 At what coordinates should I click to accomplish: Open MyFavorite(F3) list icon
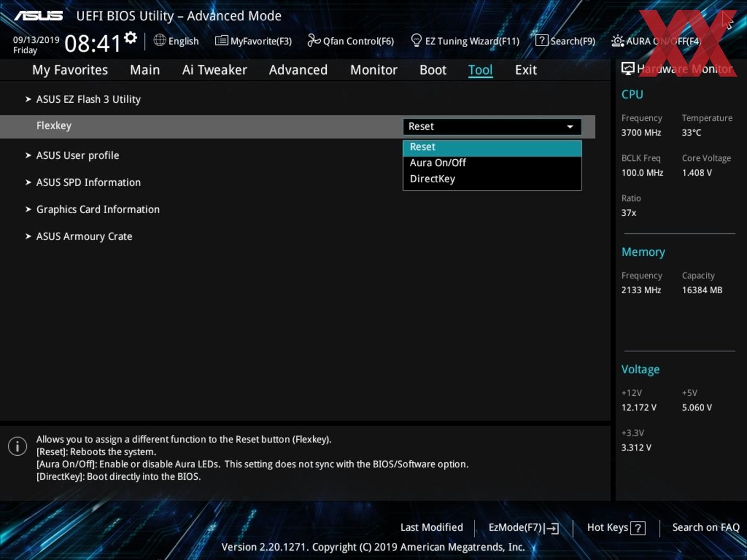221,41
